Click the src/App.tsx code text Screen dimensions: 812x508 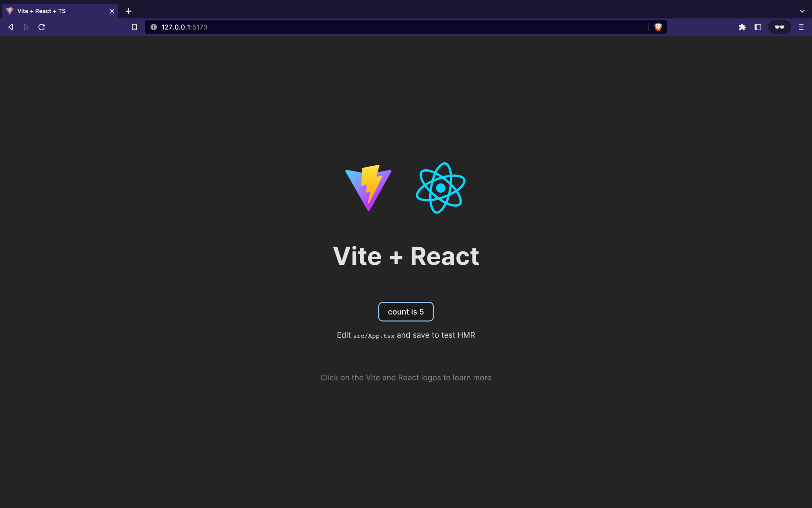(374, 336)
